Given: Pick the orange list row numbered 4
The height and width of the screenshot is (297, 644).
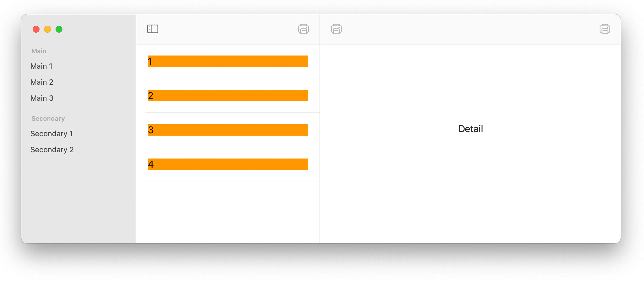Looking at the screenshot, I should pyautogui.click(x=228, y=164).
